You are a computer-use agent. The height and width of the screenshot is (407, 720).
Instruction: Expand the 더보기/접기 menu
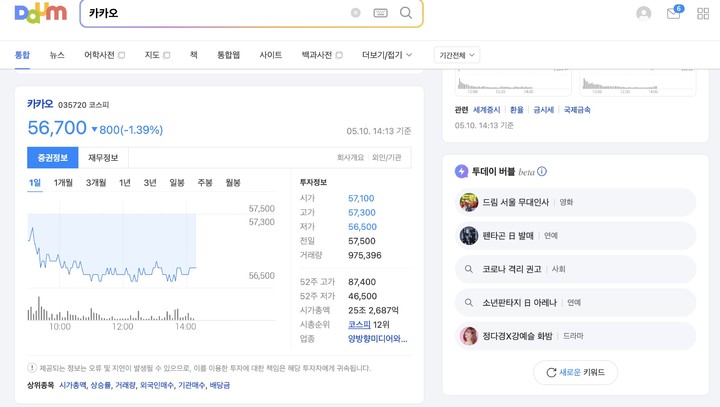click(x=387, y=55)
